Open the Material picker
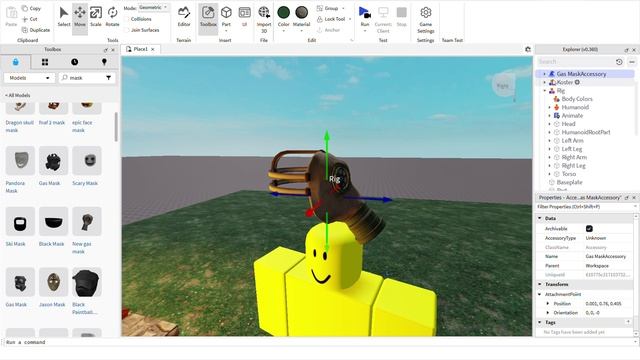 click(302, 18)
